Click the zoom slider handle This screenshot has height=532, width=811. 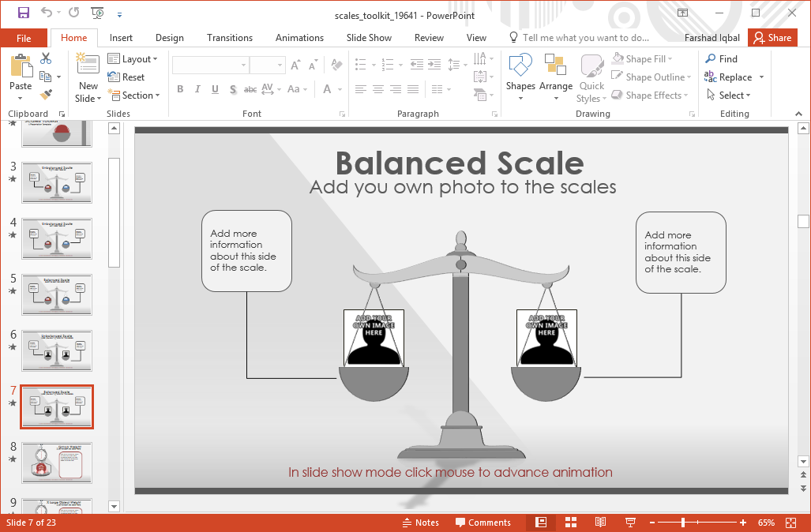pos(683,523)
